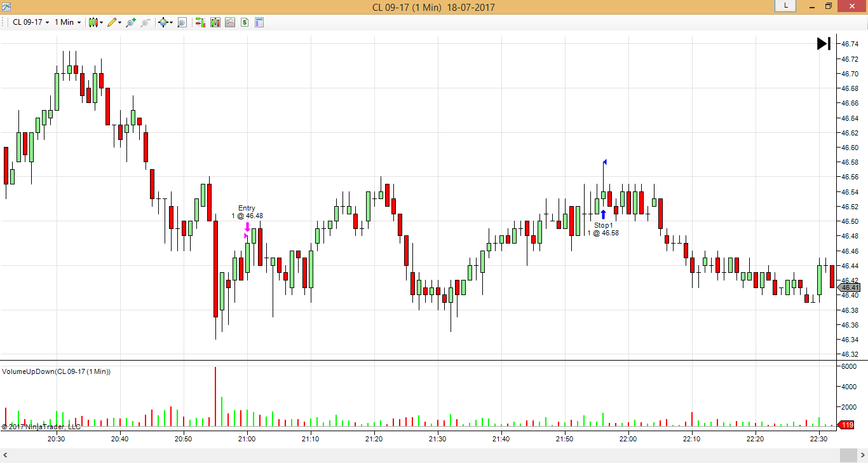Open the CL 09-17 instrument selector
Screen dimensions: 868x463
[x=31, y=22]
